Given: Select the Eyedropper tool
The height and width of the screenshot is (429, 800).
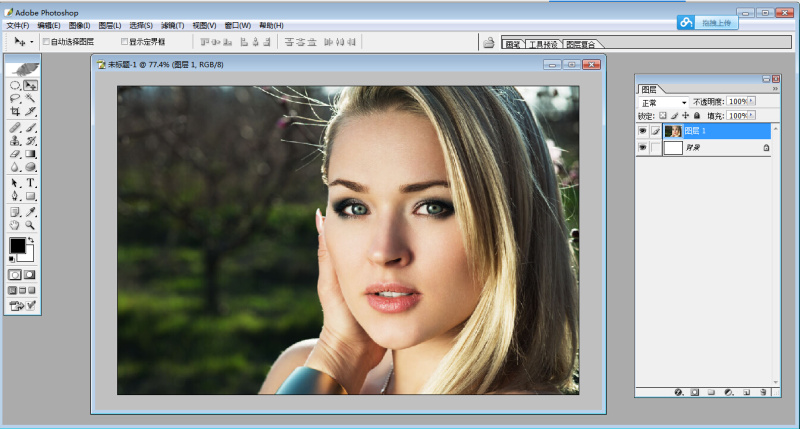Looking at the screenshot, I should pos(31,212).
